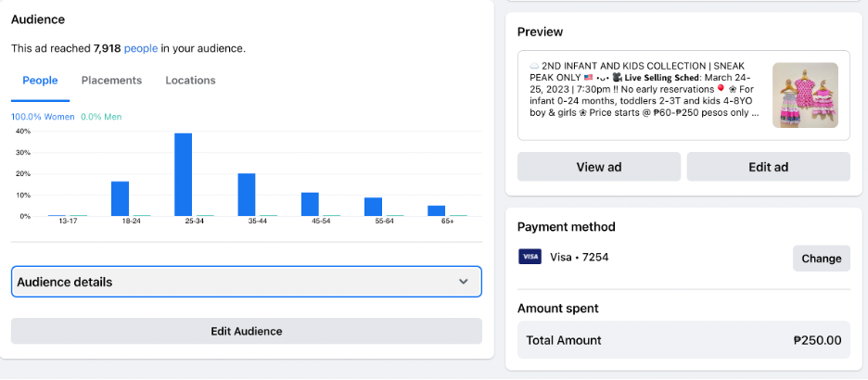Select the People tab
This screenshot has height=380, width=868.
40,81
